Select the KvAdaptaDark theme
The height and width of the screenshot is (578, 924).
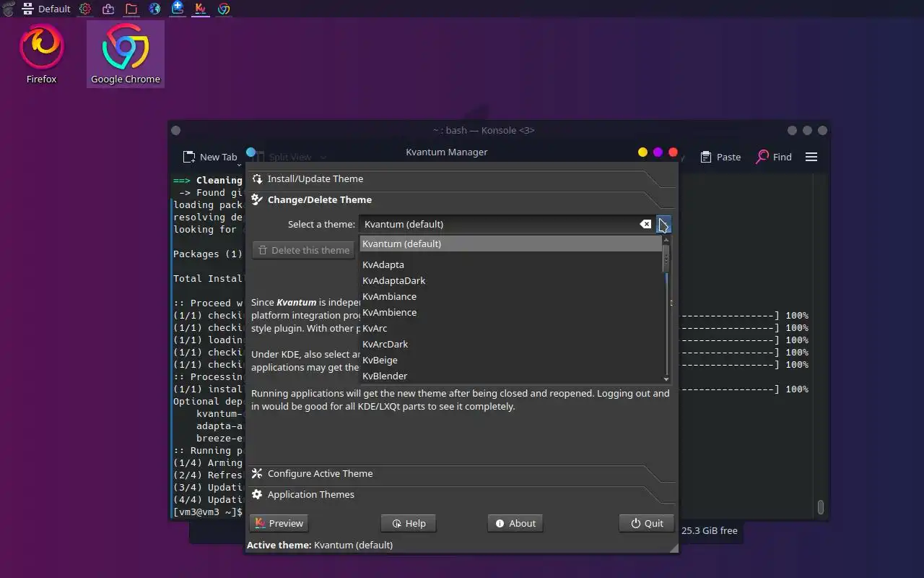[510, 280]
